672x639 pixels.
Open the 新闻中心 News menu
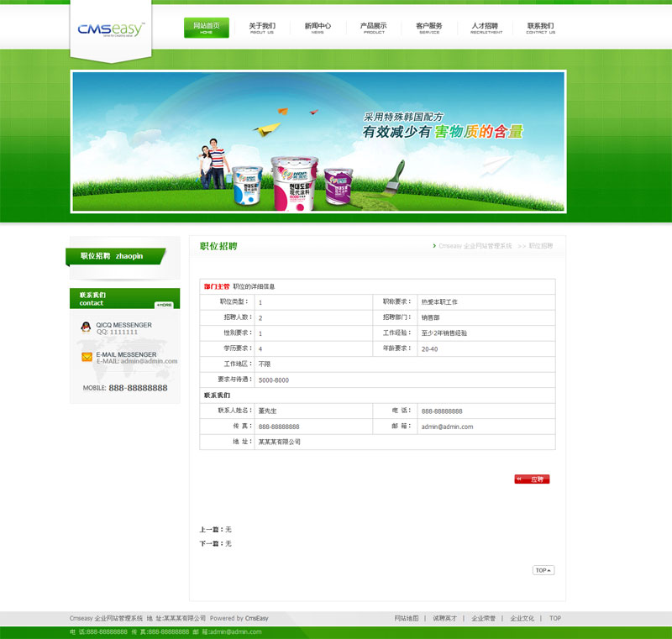tap(318, 28)
